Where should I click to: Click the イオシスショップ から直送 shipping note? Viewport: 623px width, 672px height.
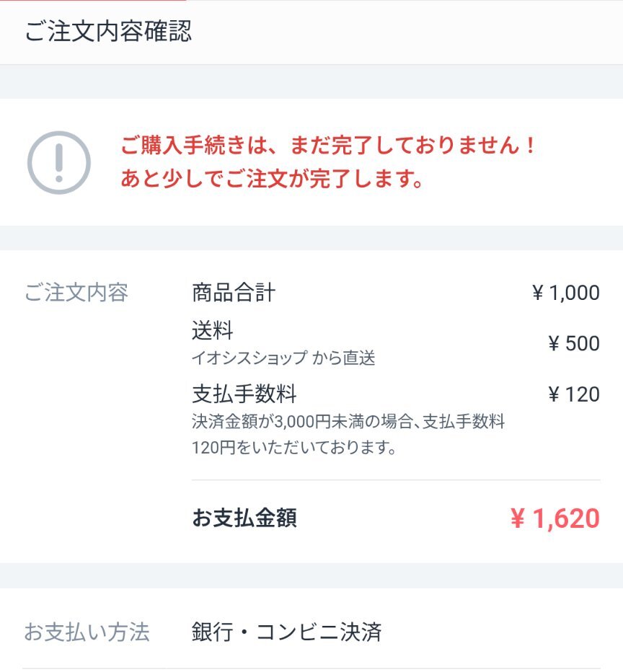[283, 358]
